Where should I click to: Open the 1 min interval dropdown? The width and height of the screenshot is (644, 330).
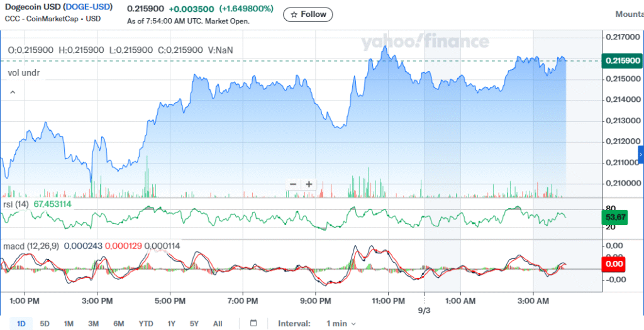tap(340, 323)
